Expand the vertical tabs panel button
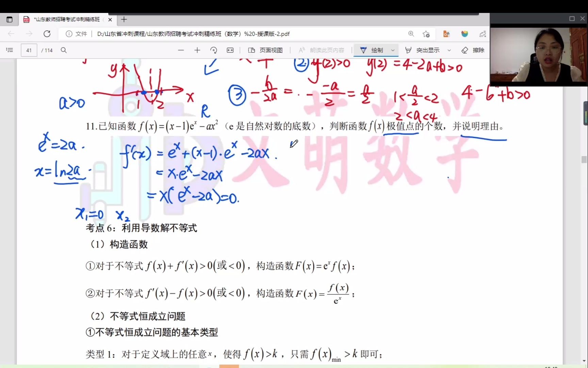588x368 pixels. (10, 19)
